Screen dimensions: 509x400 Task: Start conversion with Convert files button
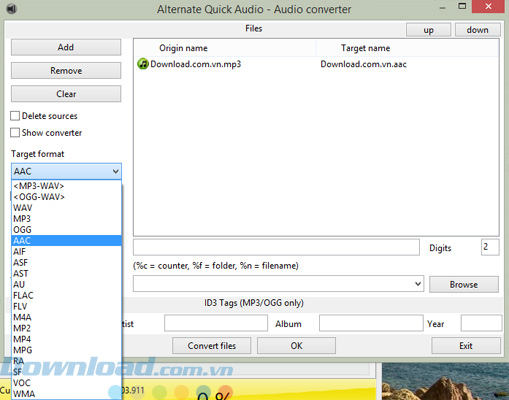coord(212,346)
